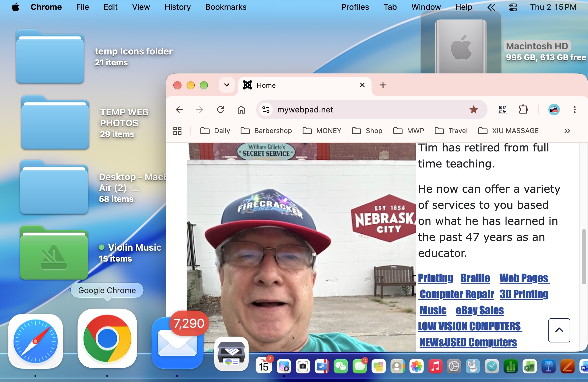Image resolution: width=588 pixels, height=382 pixels.
Task: Open a new Chrome tab
Action: tap(383, 85)
